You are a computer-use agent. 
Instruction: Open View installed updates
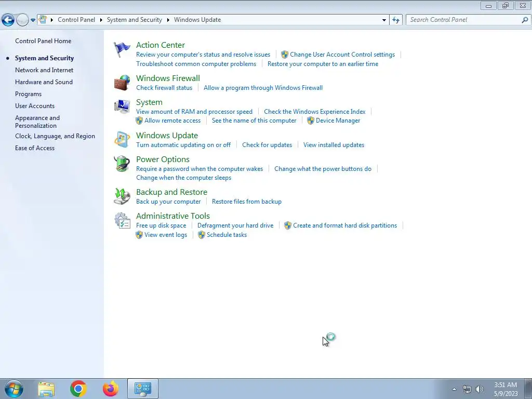tap(334, 144)
